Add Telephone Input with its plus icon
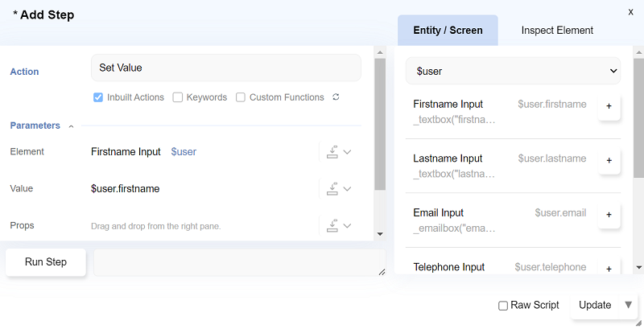 click(x=609, y=269)
